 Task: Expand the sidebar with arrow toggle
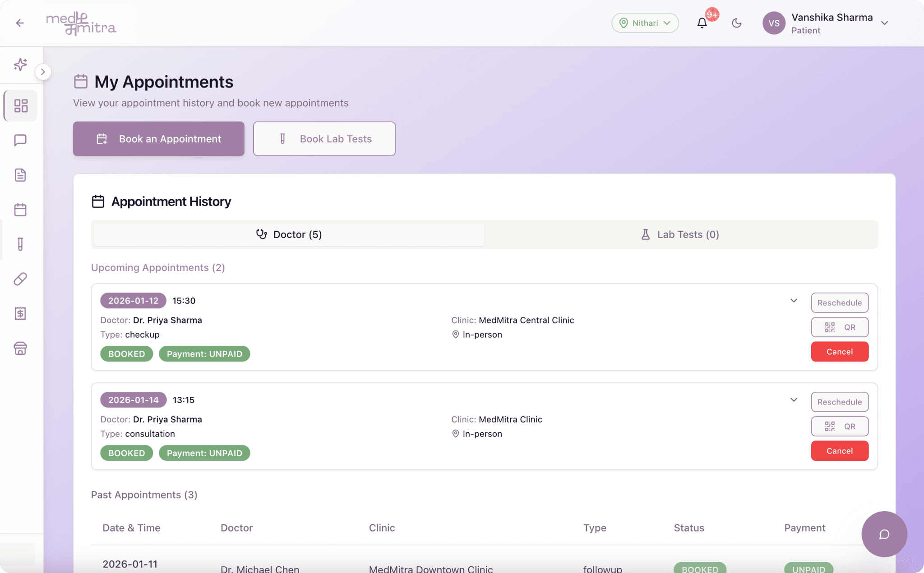43,72
